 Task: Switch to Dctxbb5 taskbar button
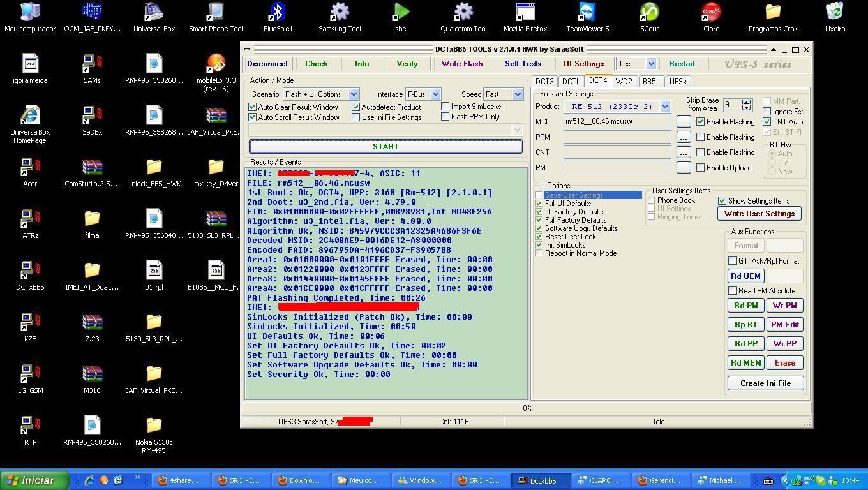coord(542,480)
